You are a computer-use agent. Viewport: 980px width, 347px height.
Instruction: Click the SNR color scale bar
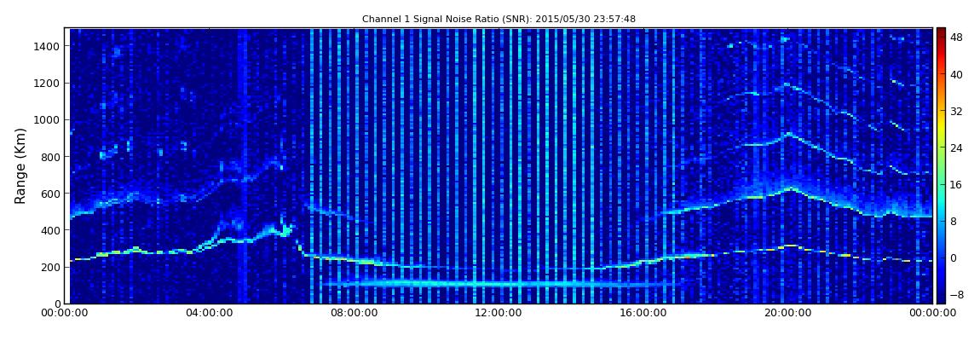[941, 165]
